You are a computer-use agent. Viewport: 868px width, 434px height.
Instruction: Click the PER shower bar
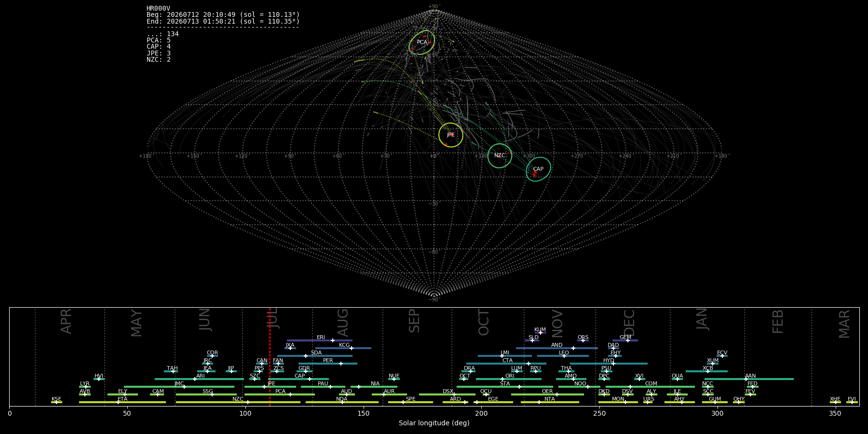(328, 364)
